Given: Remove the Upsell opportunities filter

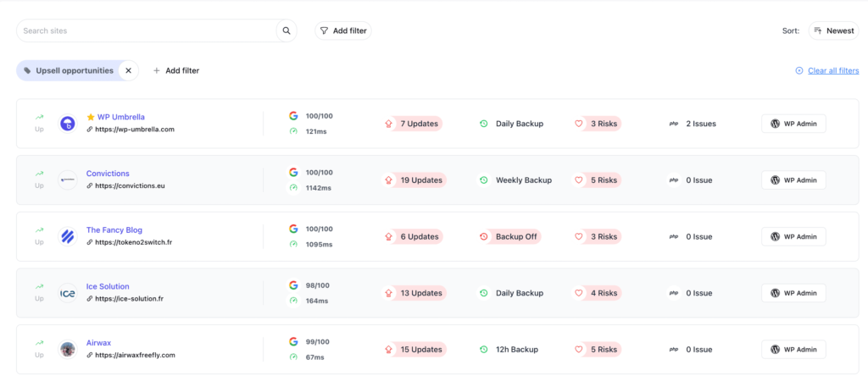Looking at the screenshot, I should tap(128, 71).
